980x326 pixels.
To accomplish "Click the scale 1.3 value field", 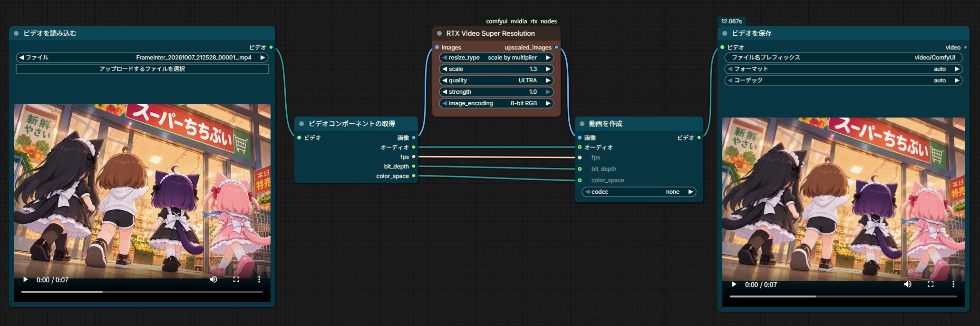I will [x=496, y=69].
